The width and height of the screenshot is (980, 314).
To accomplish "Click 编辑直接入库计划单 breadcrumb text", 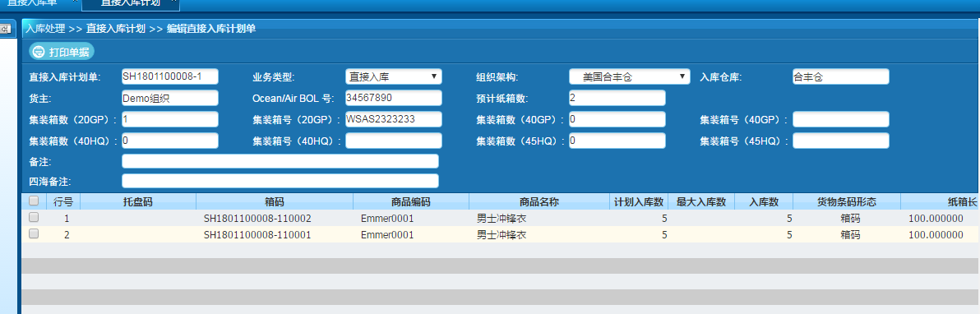I will pos(210,28).
